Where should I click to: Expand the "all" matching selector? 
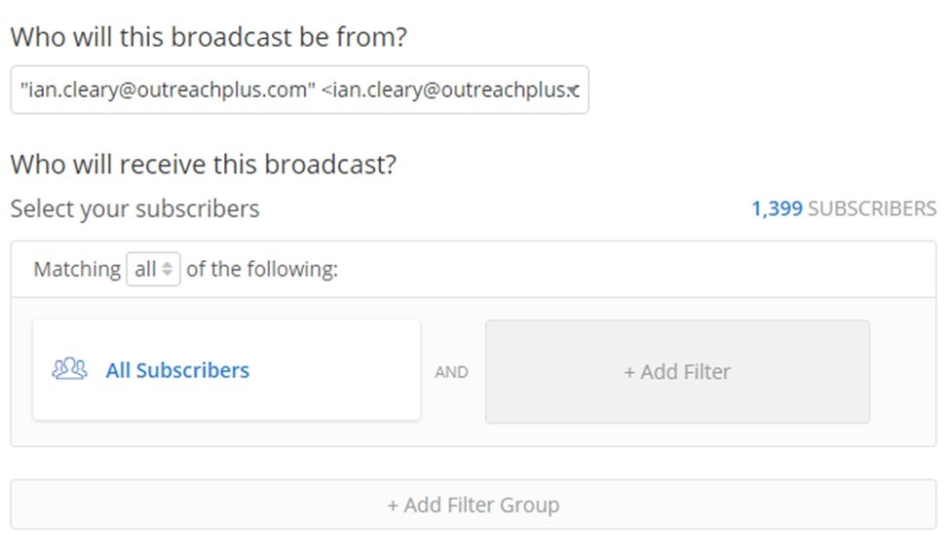click(x=153, y=269)
